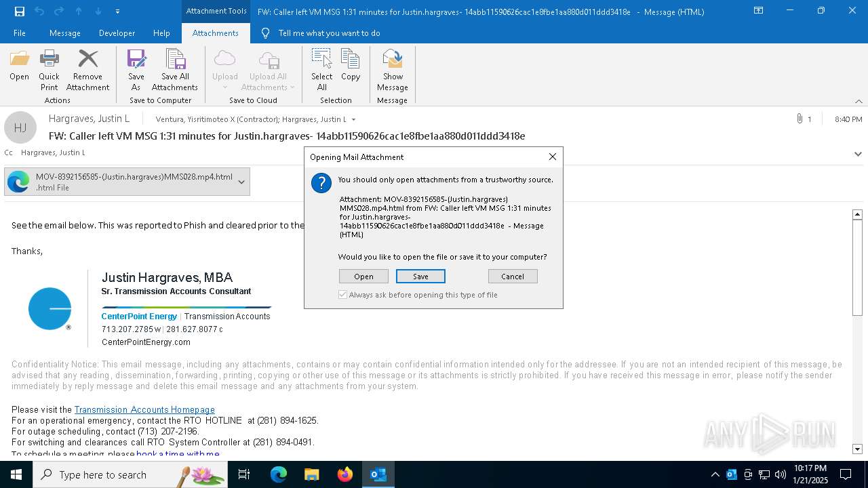
Task: Click the sender name Hargraves, Justin L
Action: click(x=89, y=119)
